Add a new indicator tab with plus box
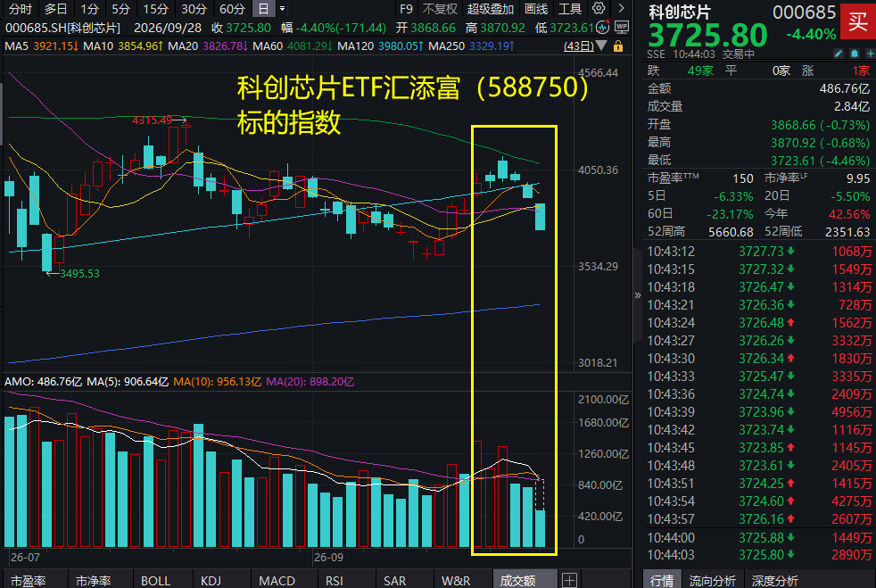The height and width of the screenshot is (588, 876). 569,580
